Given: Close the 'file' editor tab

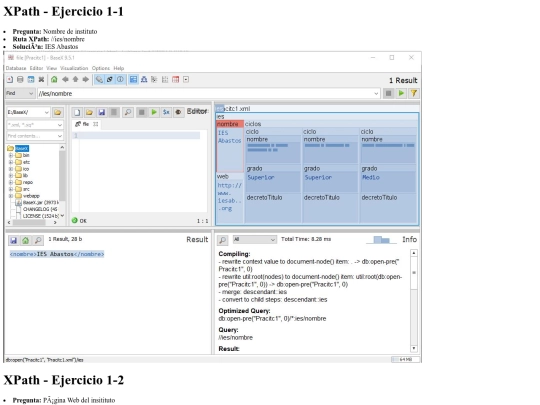Looking at the screenshot, I should (95, 124).
